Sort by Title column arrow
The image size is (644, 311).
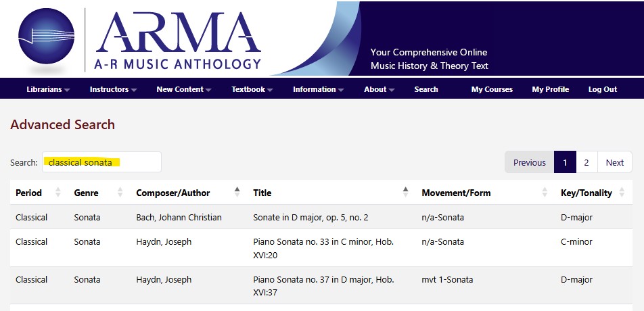tap(405, 192)
